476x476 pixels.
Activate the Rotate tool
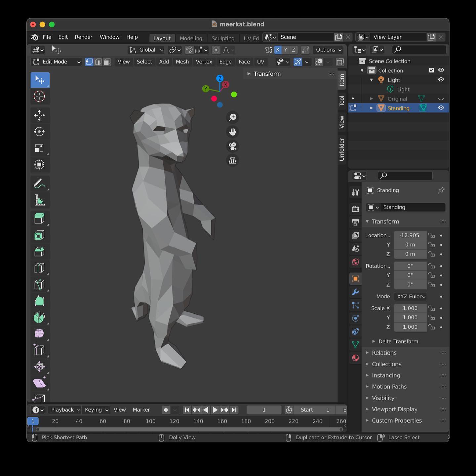click(x=39, y=132)
